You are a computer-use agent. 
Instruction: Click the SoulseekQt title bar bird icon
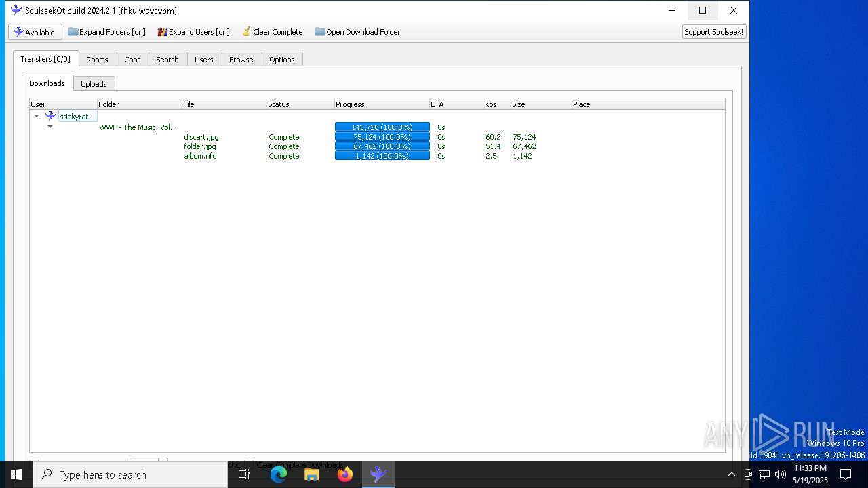16,10
